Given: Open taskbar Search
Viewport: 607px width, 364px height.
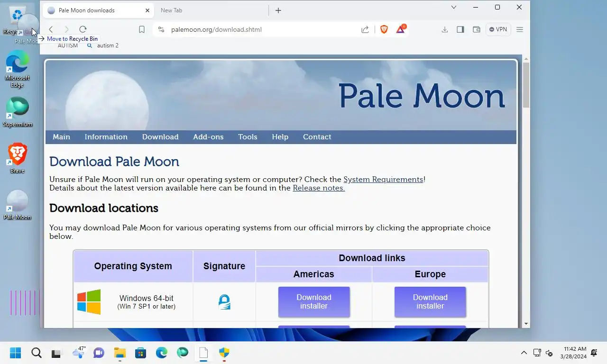Looking at the screenshot, I should pyautogui.click(x=37, y=353).
